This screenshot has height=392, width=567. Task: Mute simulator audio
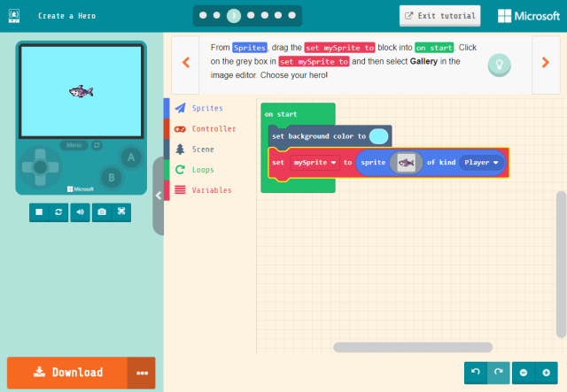[81, 212]
